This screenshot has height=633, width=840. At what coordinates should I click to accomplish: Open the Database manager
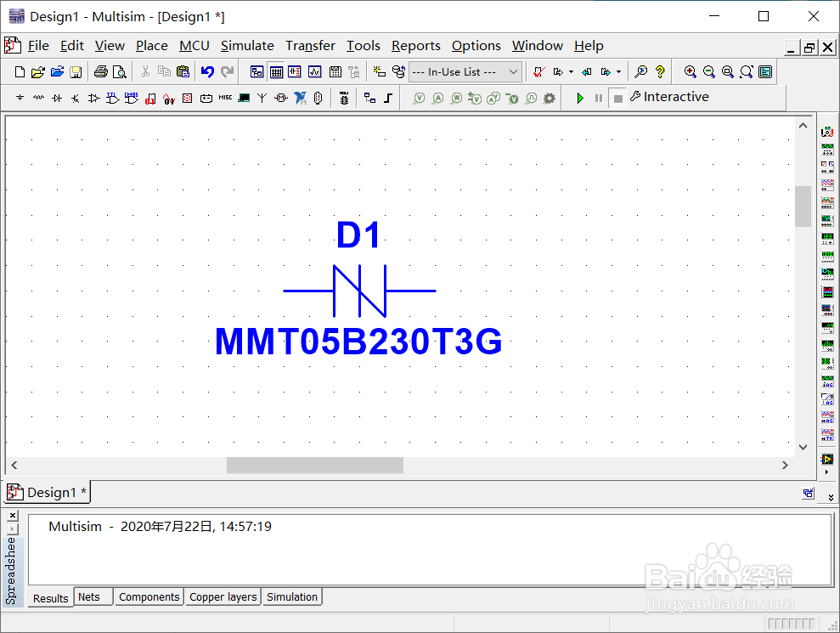[x=398, y=72]
